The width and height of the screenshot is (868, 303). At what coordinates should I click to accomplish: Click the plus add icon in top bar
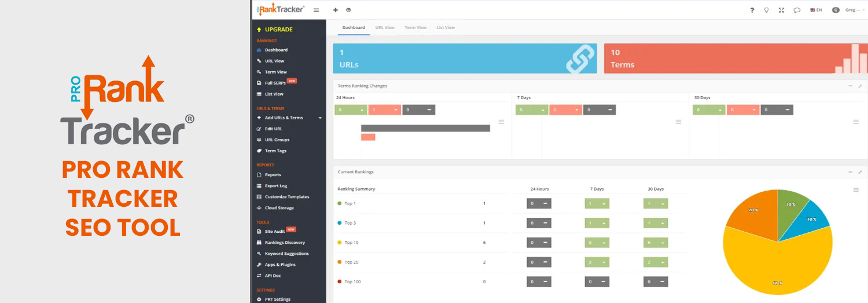tap(336, 10)
